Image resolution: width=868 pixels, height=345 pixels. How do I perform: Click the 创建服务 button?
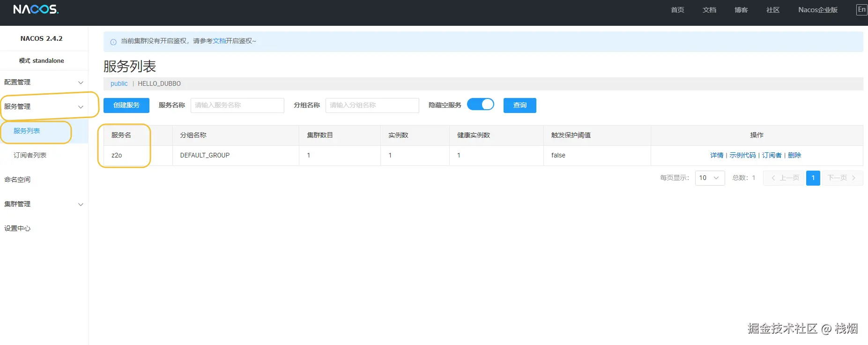[126, 105]
